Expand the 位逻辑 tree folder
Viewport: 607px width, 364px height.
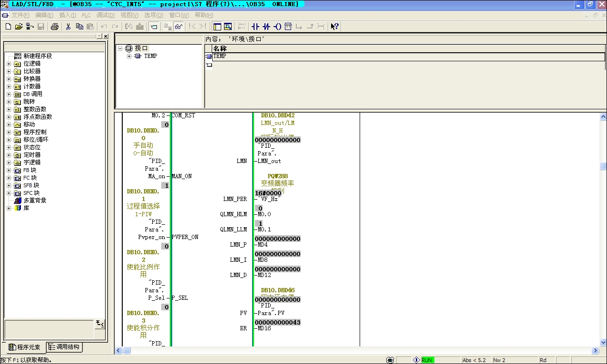pyautogui.click(x=9, y=64)
